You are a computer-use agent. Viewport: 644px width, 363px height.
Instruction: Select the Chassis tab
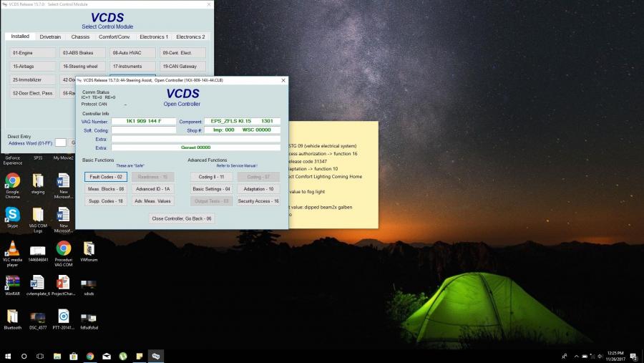coord(80,37)
